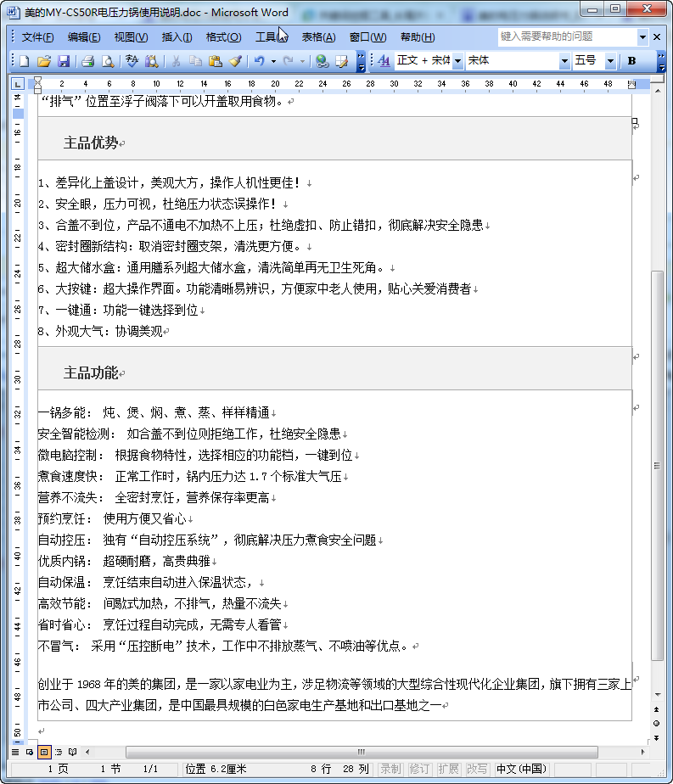Screen dimensions: 673x784
Task: Open Tables and Borders toolbar
Action: pos(341,61)
